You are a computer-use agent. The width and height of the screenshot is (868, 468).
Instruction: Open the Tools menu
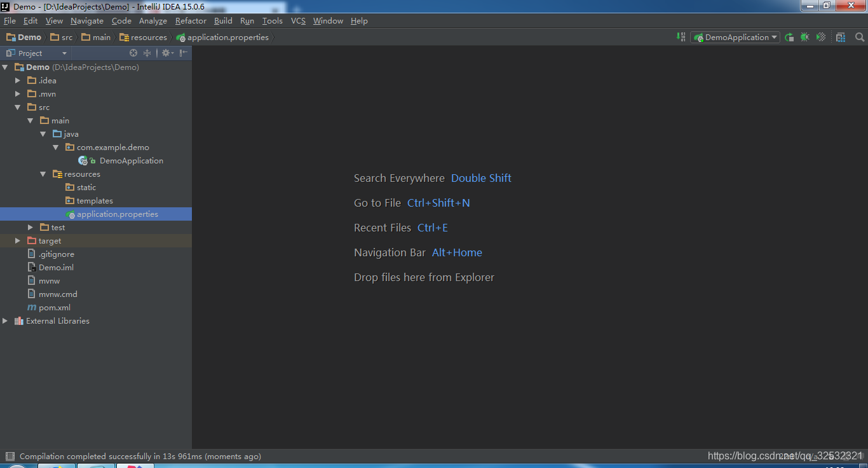[x=273, y=20]
